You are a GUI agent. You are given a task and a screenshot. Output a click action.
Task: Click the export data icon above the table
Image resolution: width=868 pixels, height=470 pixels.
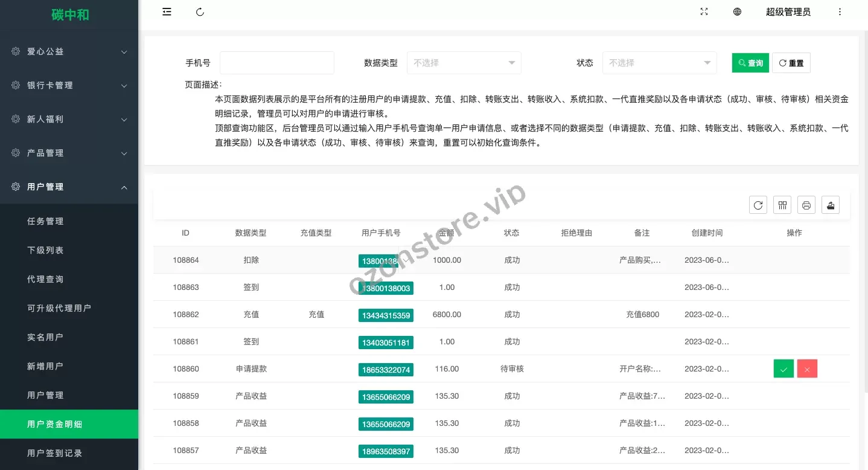pos(831,205)
